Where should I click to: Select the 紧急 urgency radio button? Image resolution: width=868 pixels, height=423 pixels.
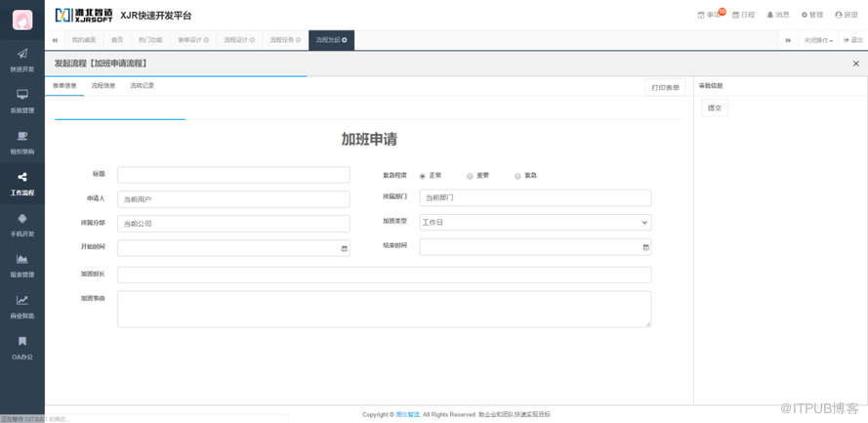[x=517, y=176]
